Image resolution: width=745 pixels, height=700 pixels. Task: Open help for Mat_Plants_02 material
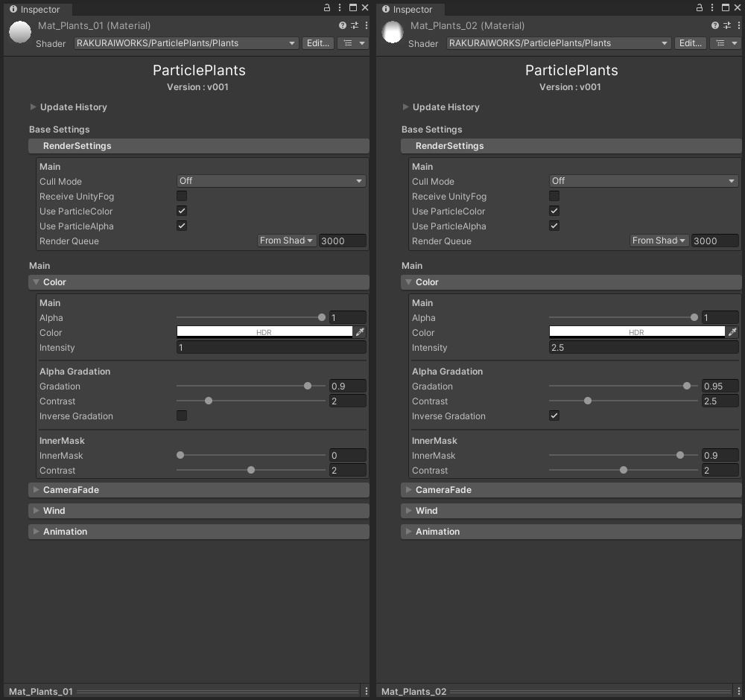coord(715,25)
